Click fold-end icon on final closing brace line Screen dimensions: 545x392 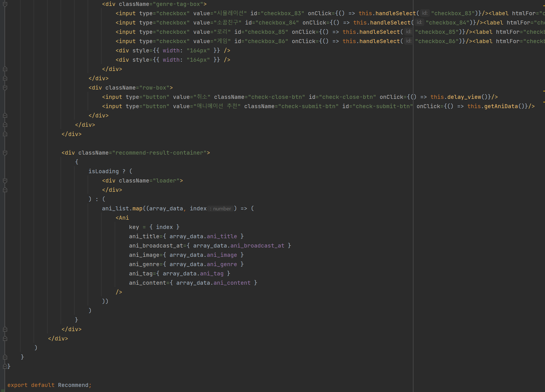5,366
